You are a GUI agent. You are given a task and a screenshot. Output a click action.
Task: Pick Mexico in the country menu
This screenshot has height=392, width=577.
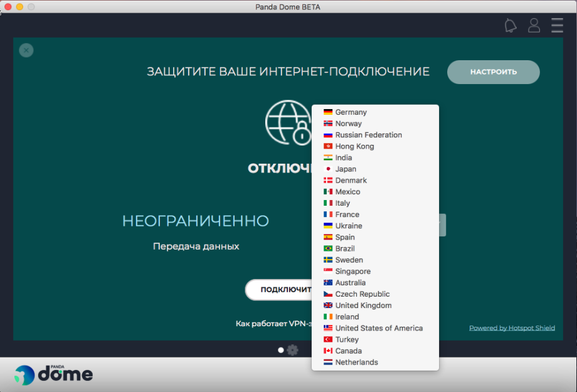pos(375,192)
